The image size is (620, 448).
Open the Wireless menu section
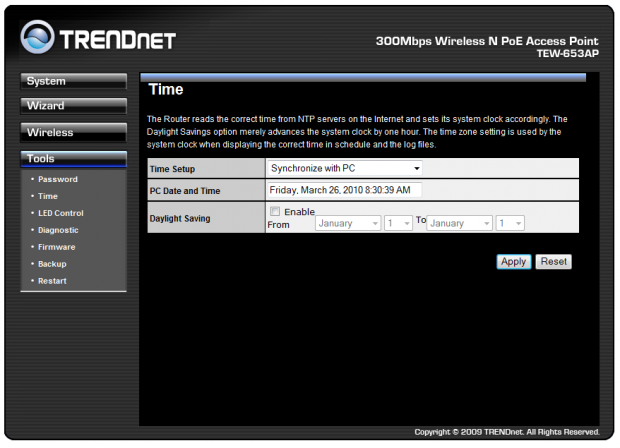tap(74, 132)
